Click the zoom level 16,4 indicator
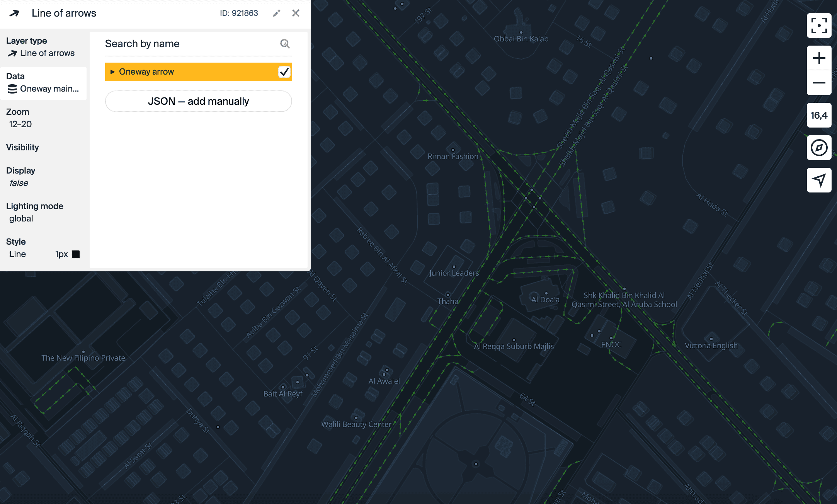 [819, 115]
